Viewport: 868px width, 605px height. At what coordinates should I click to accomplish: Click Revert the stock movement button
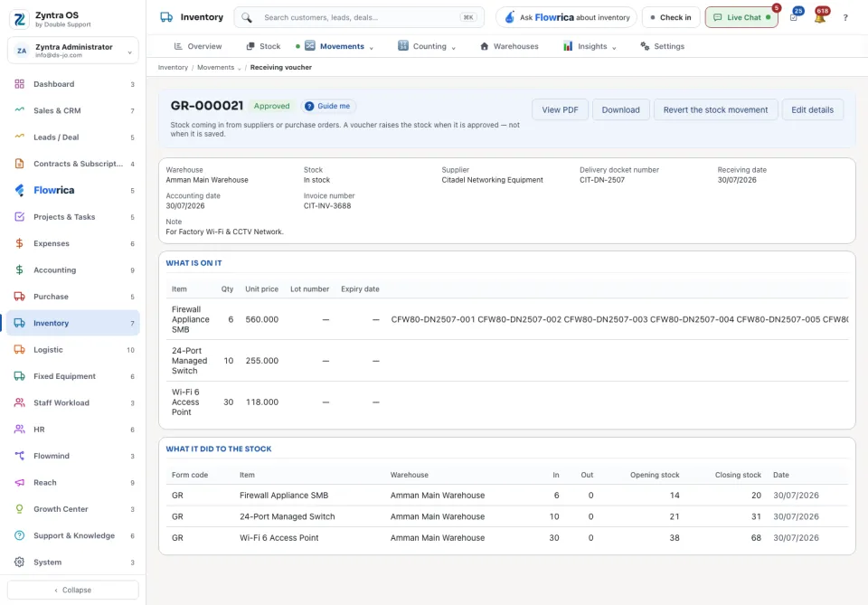tap(715, 109)
